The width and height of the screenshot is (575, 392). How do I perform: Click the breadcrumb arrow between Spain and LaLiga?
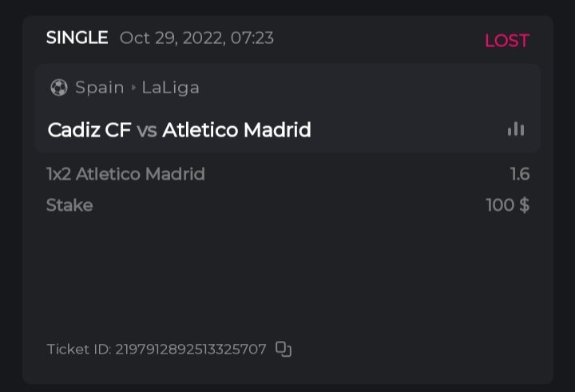point(133,88)
